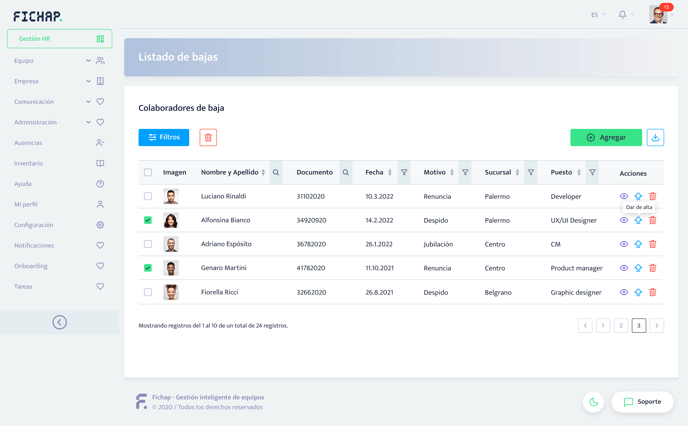
Task: Click the Notificaciones heart icon
Action: tap(100, 245)
